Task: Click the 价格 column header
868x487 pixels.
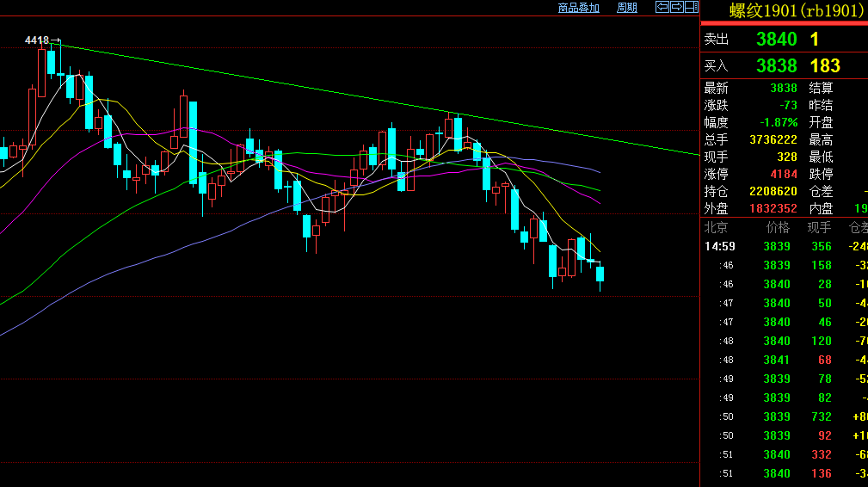Action: click(x=778, y=227)
